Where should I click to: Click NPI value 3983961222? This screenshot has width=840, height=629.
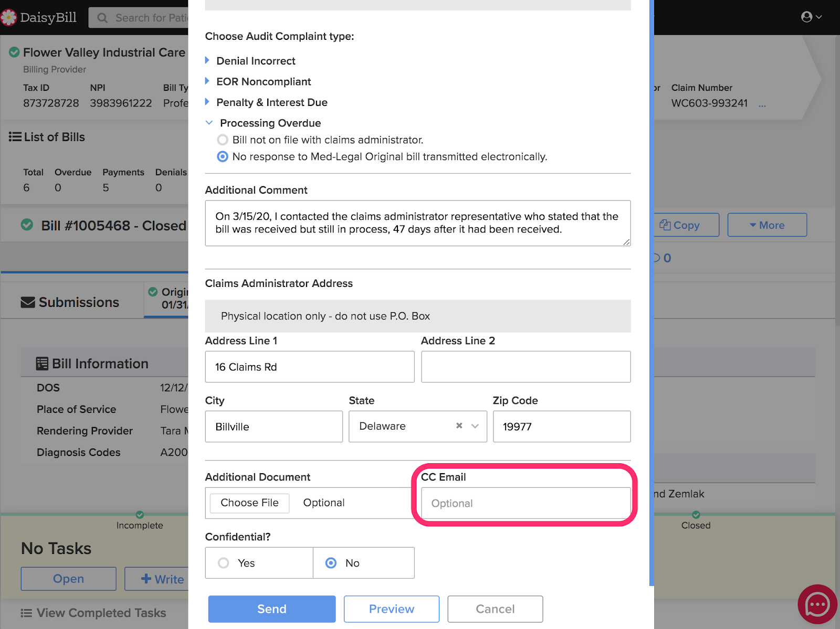click(121, 103)
